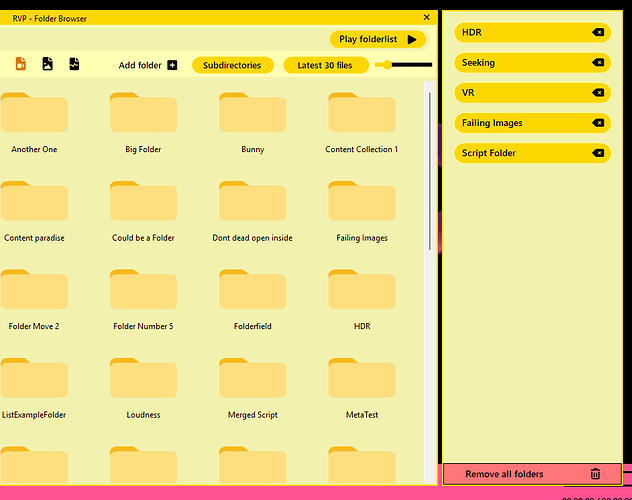632x500 pixels.
Task: Click the Failing Images label in the folder list
Action: pos(492,123)
